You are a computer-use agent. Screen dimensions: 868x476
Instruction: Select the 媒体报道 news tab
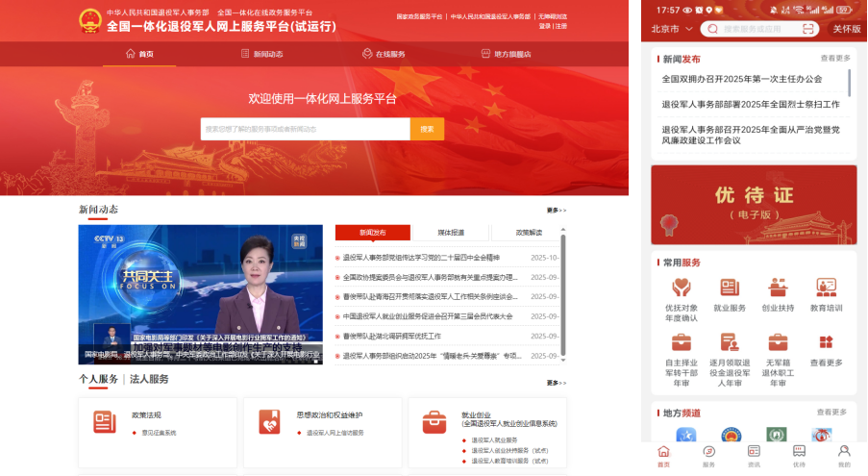[x=451, y=233]
